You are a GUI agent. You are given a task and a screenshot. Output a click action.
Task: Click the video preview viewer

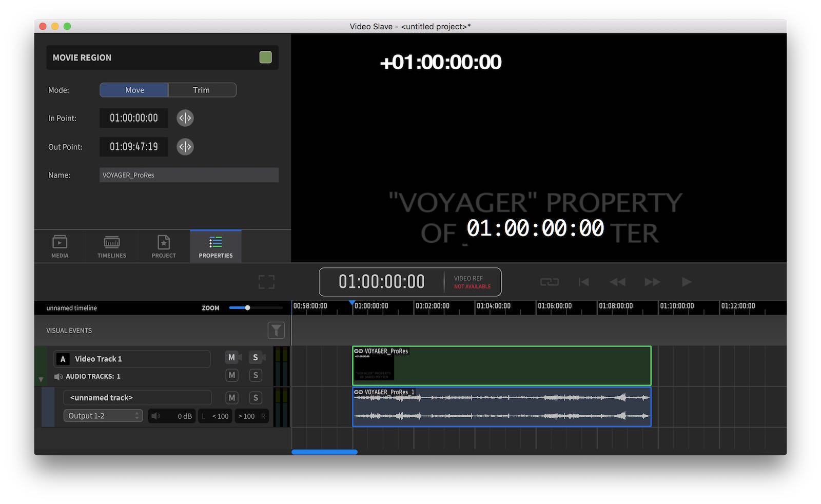coord(539,148)
